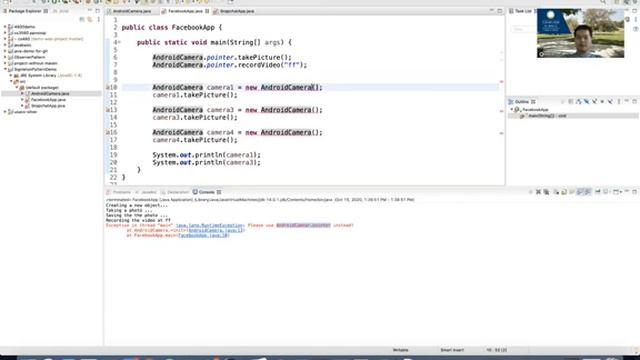Clear Console icon in Console toolbar
Image resolution: width=640 pixels, height=360 pixels.
[x=556, y=192]
